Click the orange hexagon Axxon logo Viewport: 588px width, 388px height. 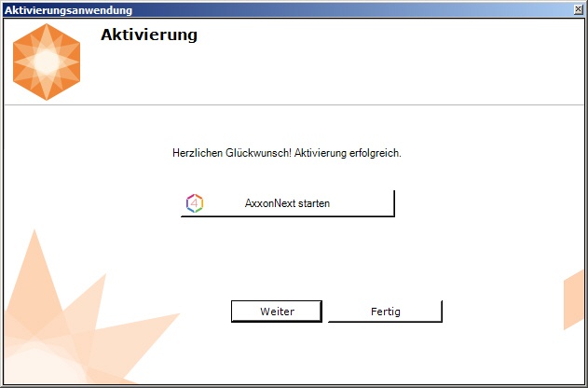click(47, 62)
